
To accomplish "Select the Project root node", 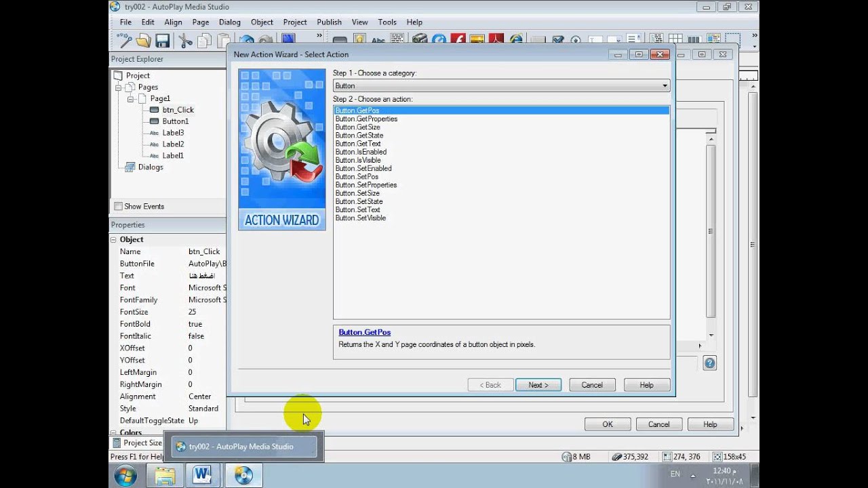I will (138, 76).
